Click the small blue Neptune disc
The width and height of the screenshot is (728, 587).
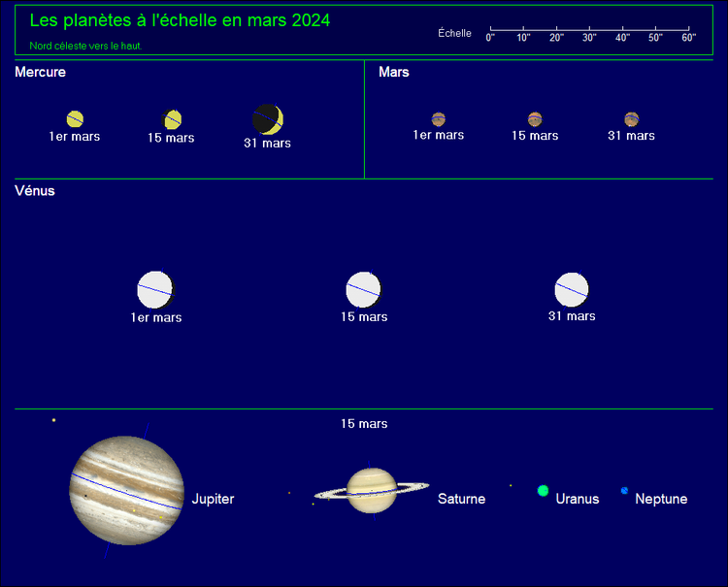[624, 491]
